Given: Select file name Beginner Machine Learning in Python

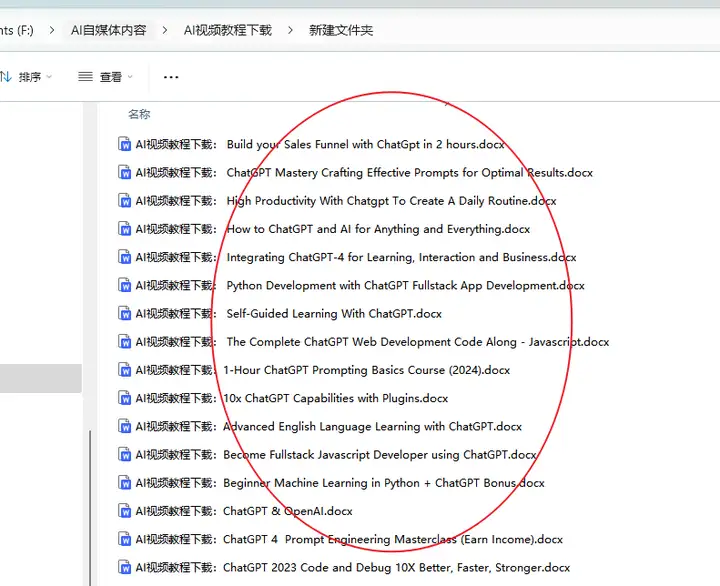Looking at the screenshot, I should pos(340,483).
